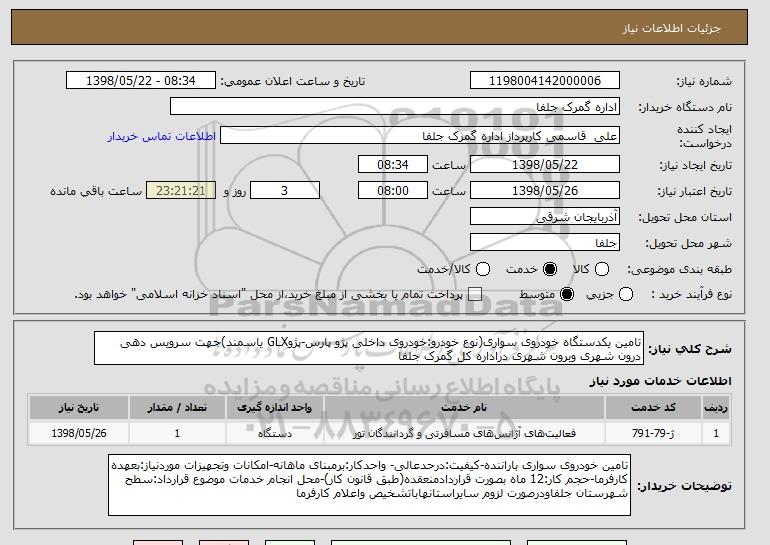770x545 pixels.
Task: Click the remaining time countdown 23:21:21
Action: click(181, 191)
